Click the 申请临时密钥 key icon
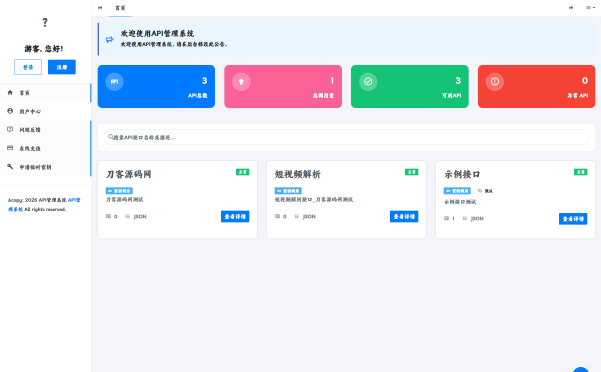601x372 pixels. click(x=10, y=166)
